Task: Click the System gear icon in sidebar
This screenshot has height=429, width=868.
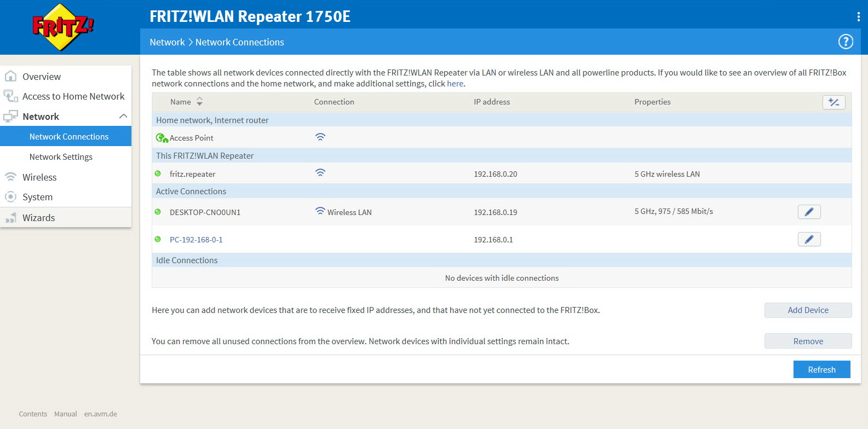Action: click(10, 196)
